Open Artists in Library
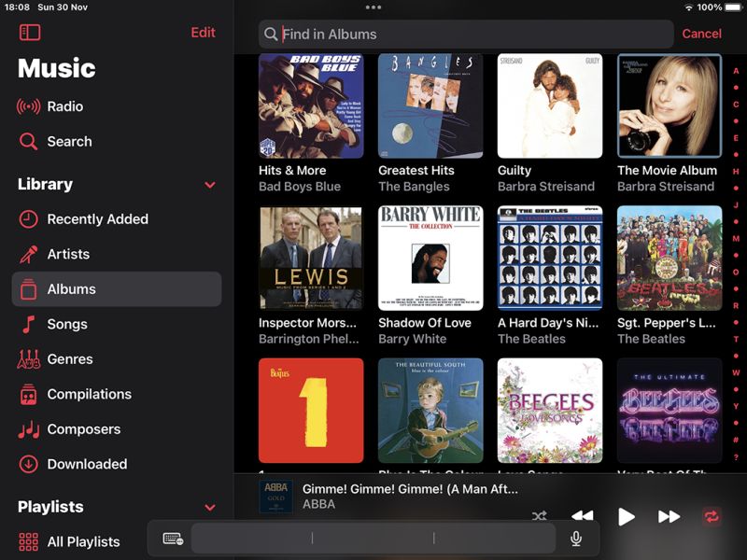The width and height of the screenshot is (747, 560). click(117, 254)
